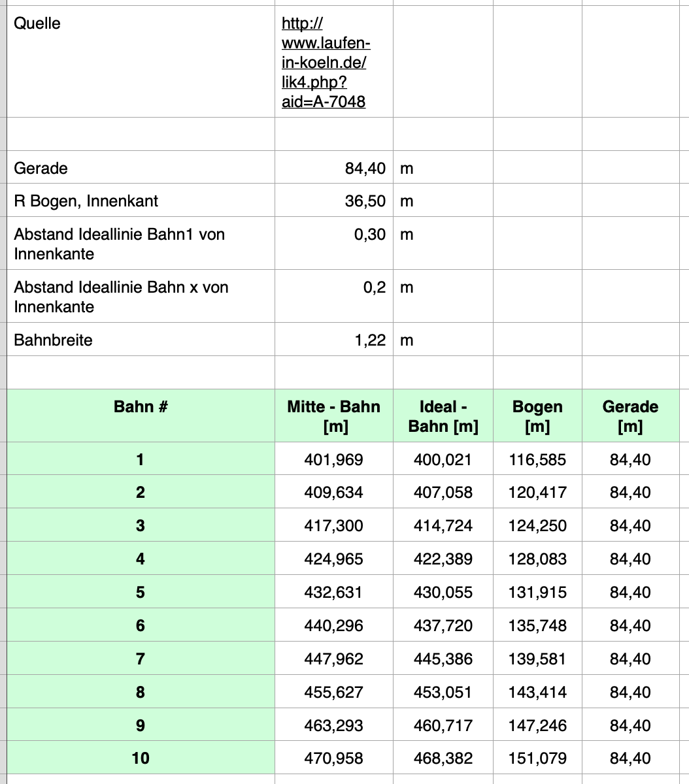Click the Ideal-Bahn value 400,021
The image size is (689, 784).
click(x=443, y=460)
